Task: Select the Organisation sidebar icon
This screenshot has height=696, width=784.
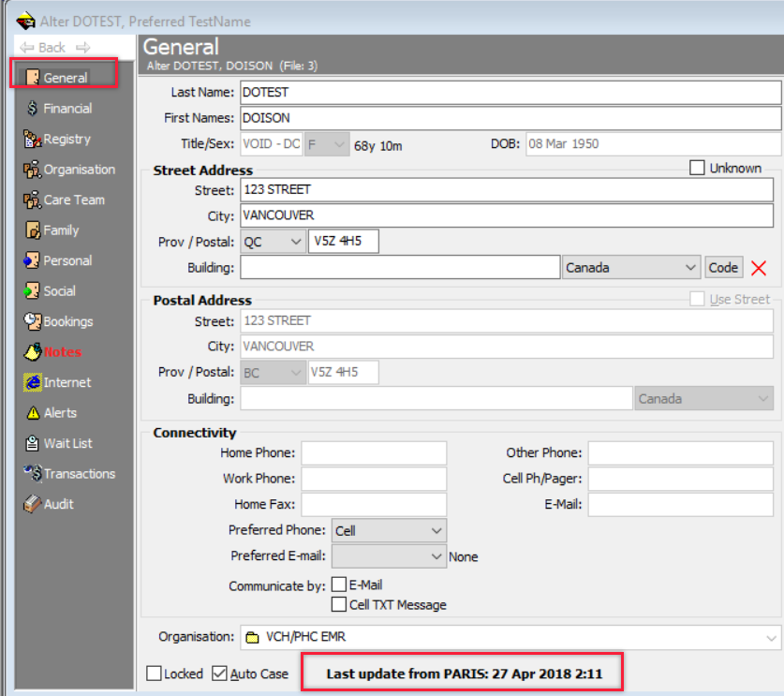Action: point(32,170)
